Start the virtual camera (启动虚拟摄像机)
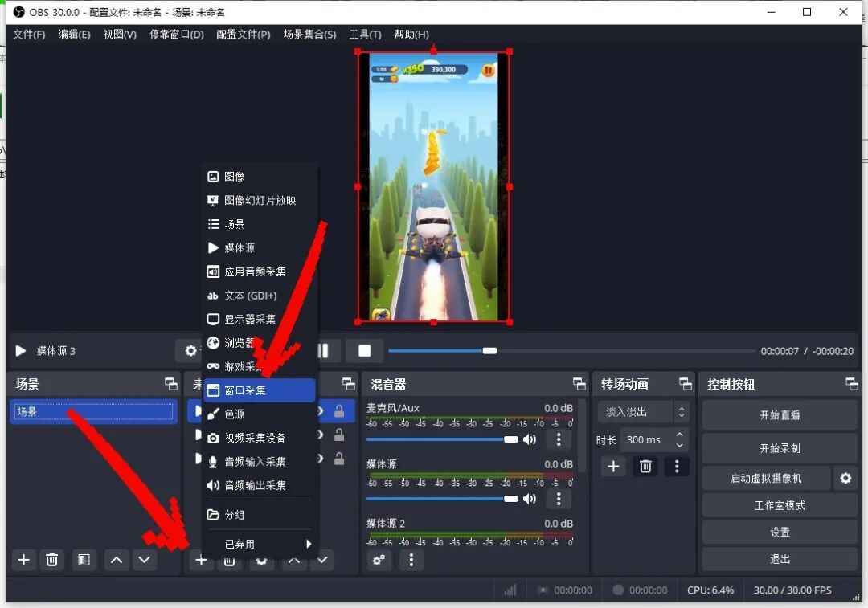Image resolution: width=868 pixels, height=608 pixels. pos(766,478)
